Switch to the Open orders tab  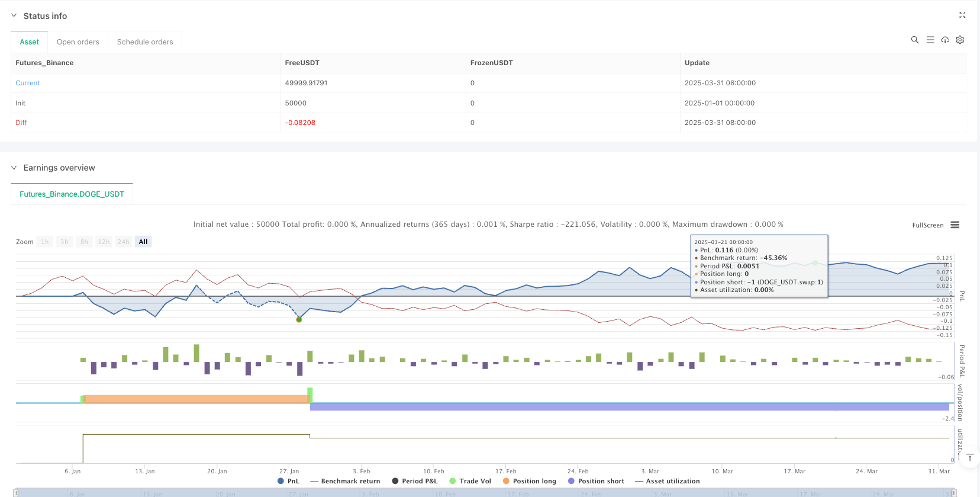click(x=78, y=42)
